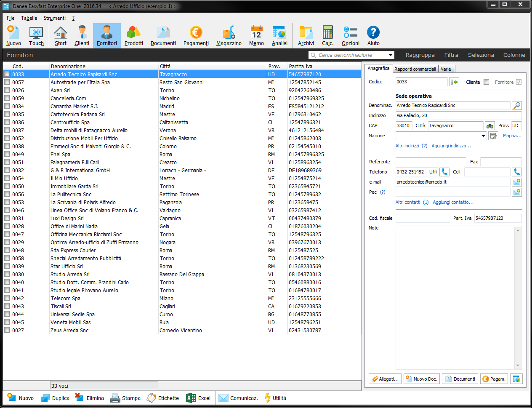Switch to the Rapporti commerciali tab
The image size is (532, 408).
415,69
